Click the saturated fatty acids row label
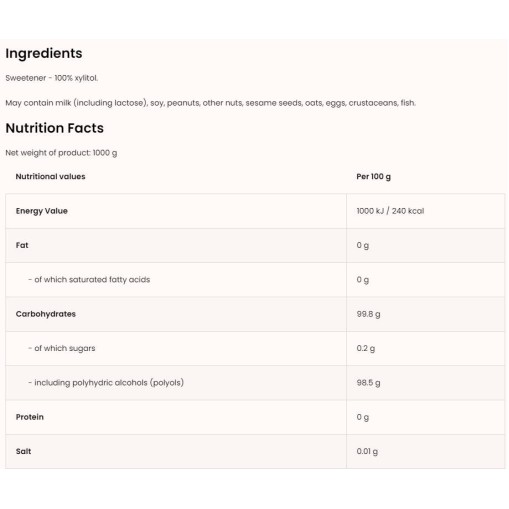This screenshot has height=509, width=509. 89,280
